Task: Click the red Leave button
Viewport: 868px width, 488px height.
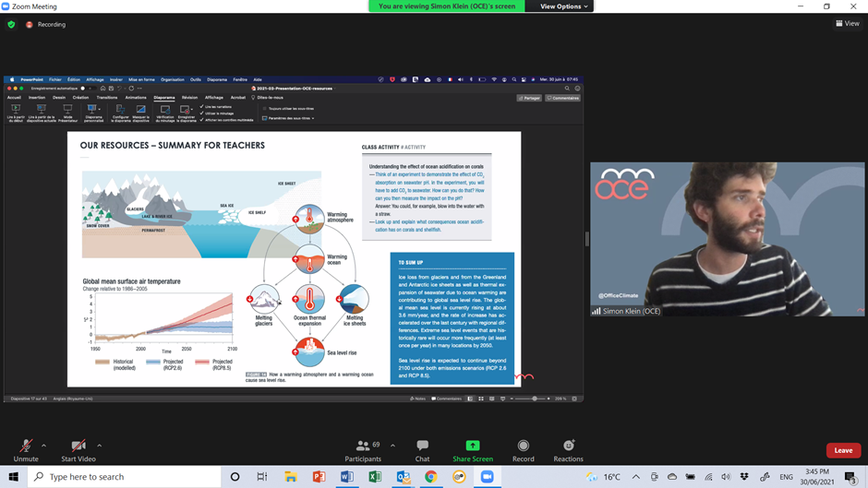Action: click(x=843, y=450)
